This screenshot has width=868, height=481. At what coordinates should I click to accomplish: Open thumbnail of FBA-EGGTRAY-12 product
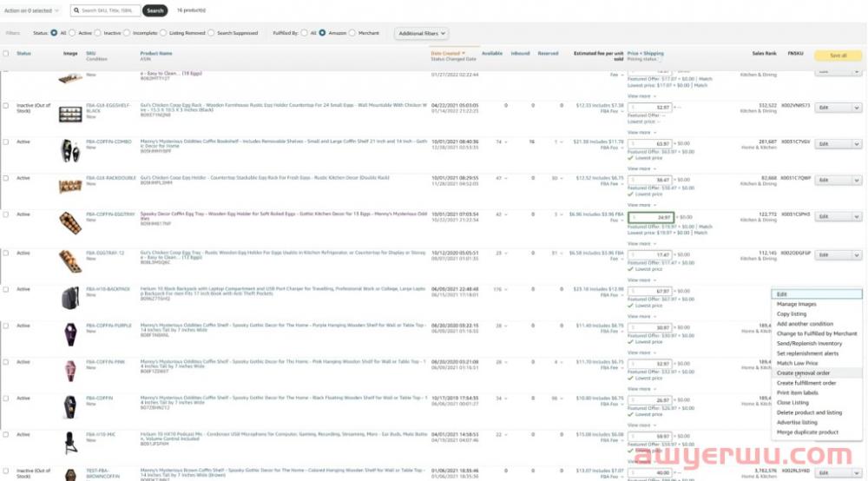(70, 261)
